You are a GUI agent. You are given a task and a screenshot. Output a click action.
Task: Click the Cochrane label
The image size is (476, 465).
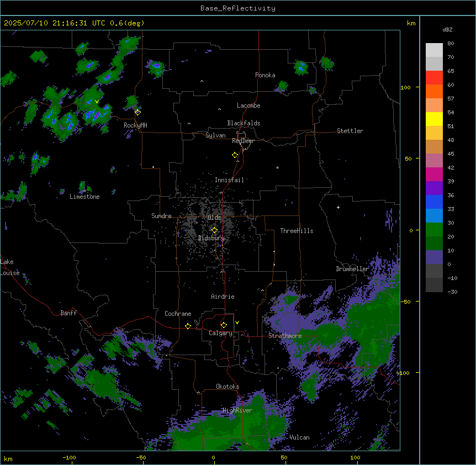[x=178, y=314]
